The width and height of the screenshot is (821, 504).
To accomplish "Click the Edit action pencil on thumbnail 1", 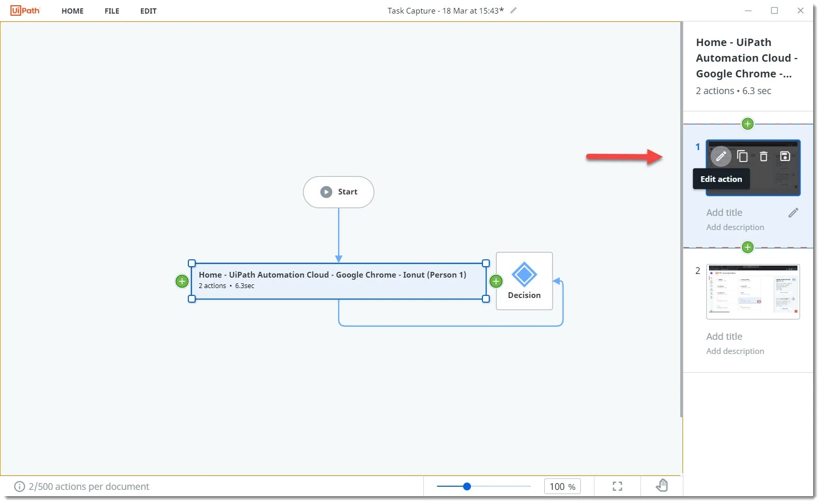I will pos(721,156).
